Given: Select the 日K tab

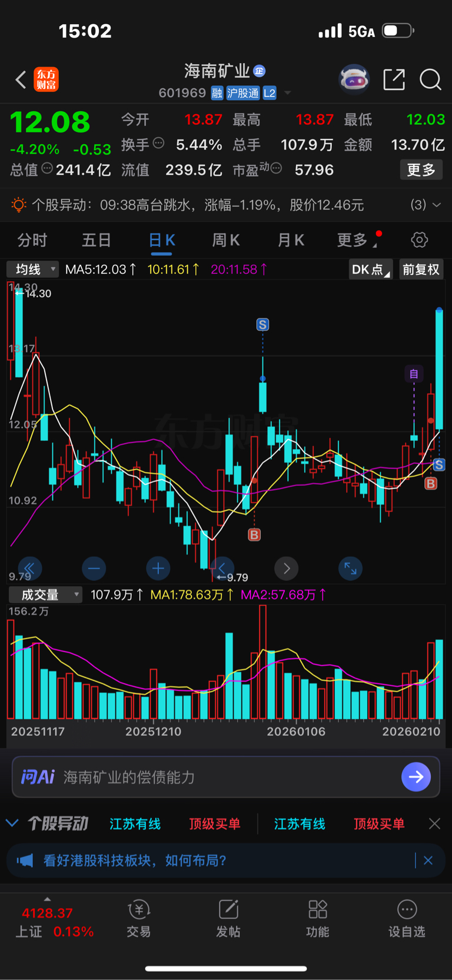Looking at the screenshot, I should coord(162,240).
